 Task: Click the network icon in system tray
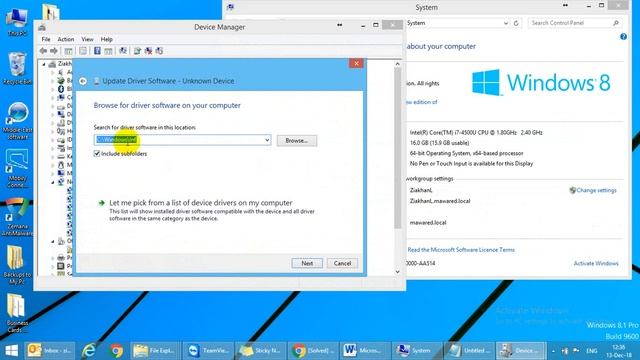point(565,351)
